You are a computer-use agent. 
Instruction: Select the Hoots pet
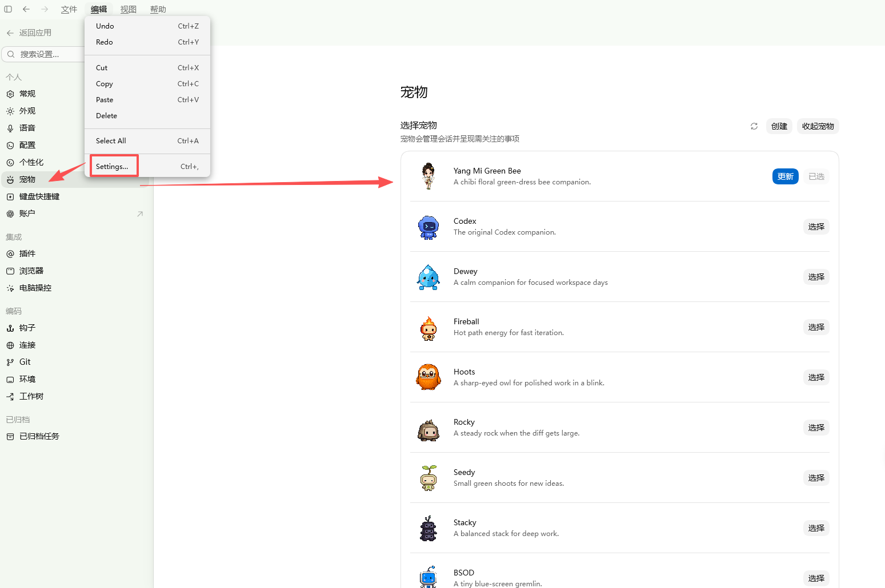point(816,377)
